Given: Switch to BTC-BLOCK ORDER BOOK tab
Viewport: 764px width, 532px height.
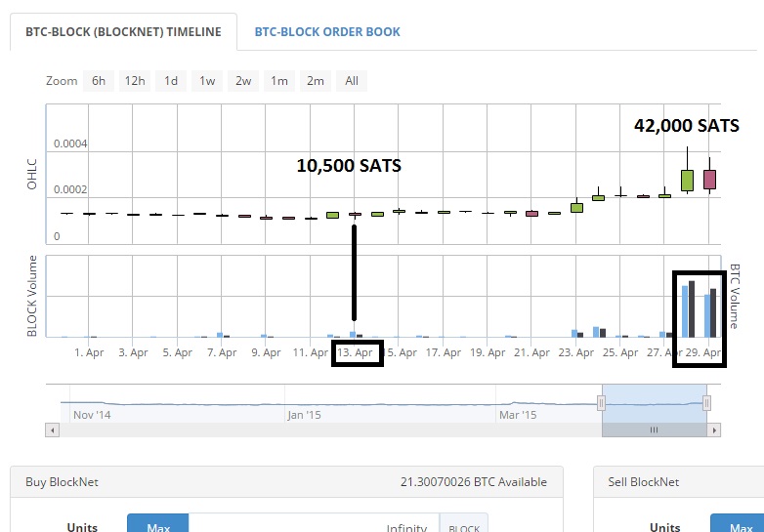Looking at the screenshot, I should 327,32.
